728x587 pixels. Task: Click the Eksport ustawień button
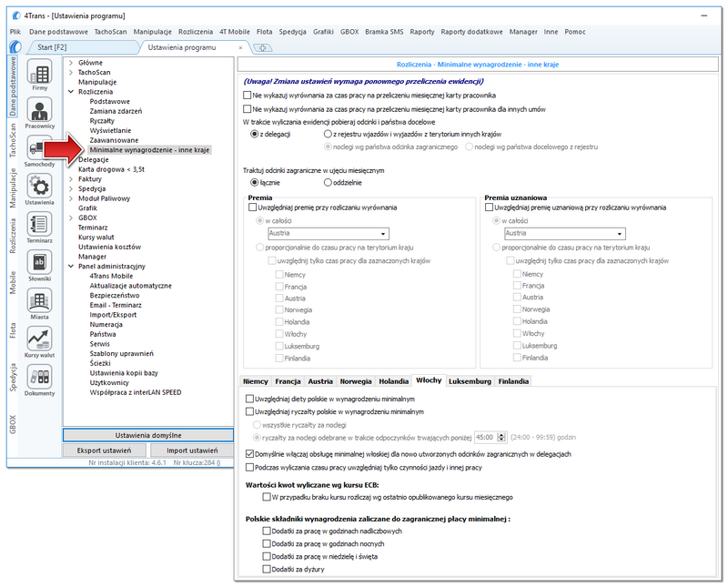coord(104,450)
